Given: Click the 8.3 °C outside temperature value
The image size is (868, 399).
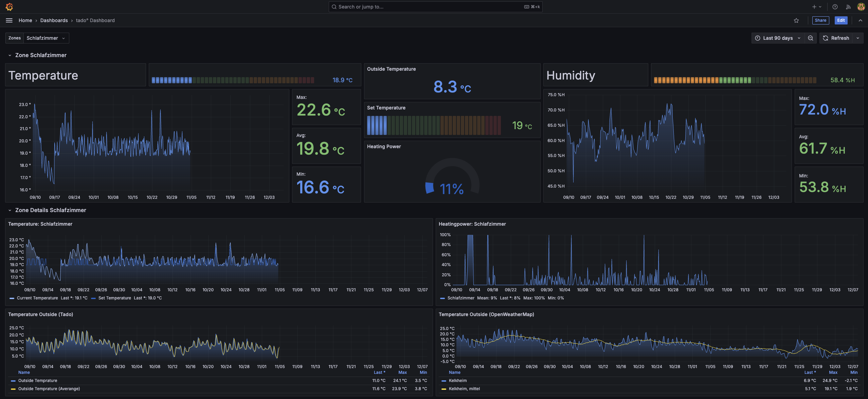Looking at the screenshot, I should (x=452, y=87).
